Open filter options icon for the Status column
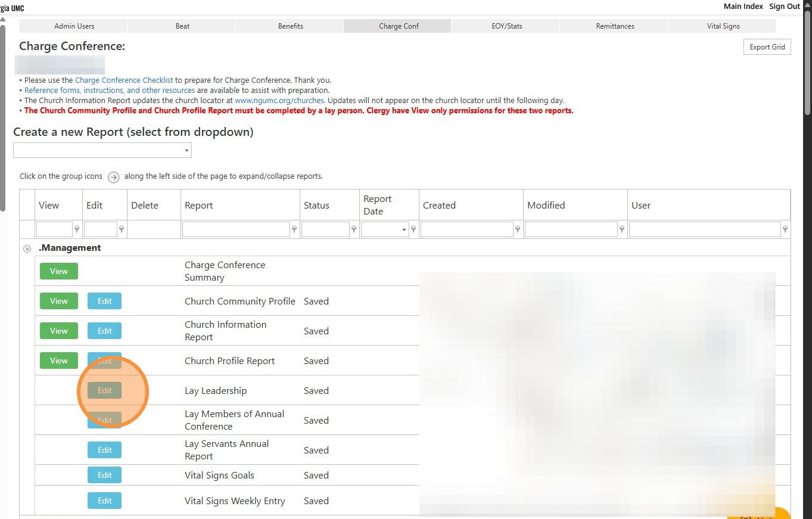Screen dimensions: 812x519 coord(354,229)
